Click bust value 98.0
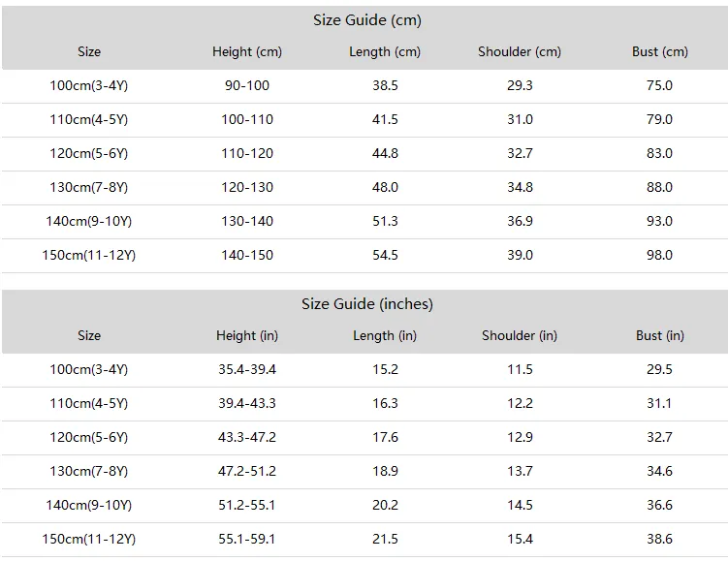 click(659, 255)
